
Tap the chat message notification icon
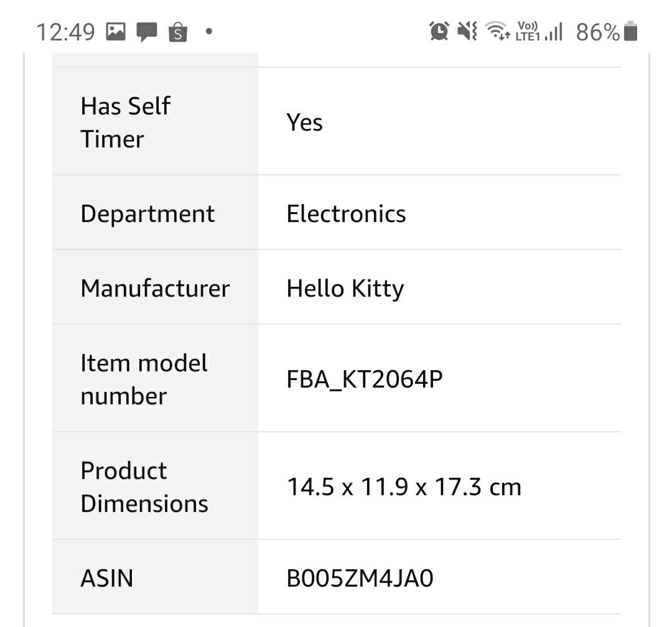(x=147, y=31)
